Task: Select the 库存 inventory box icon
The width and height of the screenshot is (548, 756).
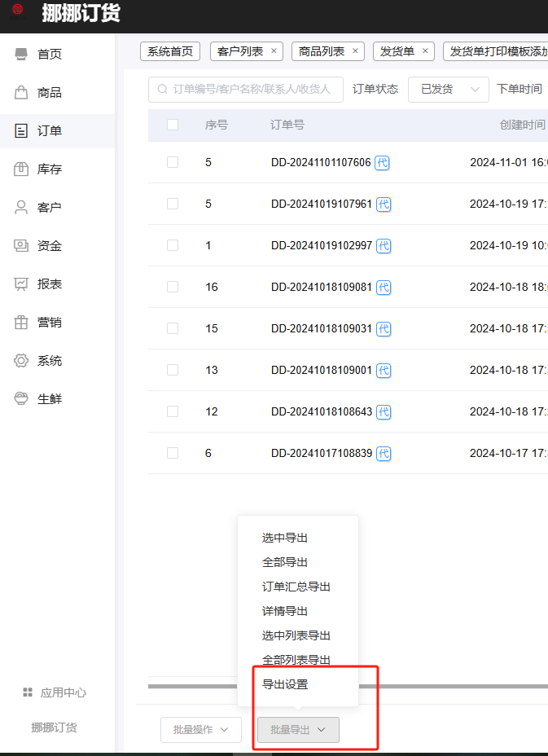Action: (x=21, y=169)
